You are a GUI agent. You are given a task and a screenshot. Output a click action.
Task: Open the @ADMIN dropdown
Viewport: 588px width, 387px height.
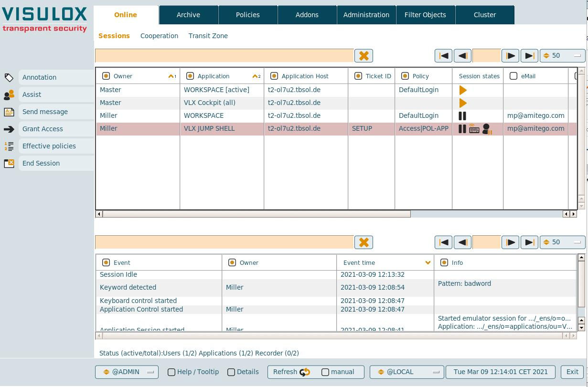click(127, 372)
